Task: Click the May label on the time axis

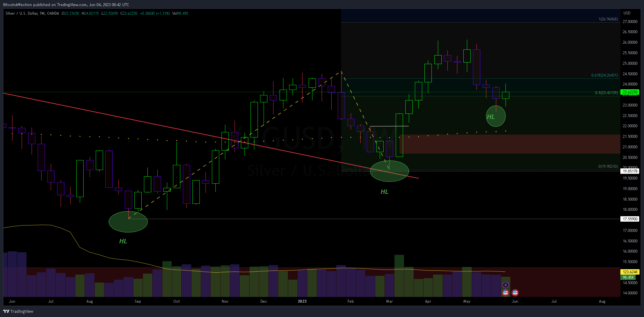Action: coord(467,301)
